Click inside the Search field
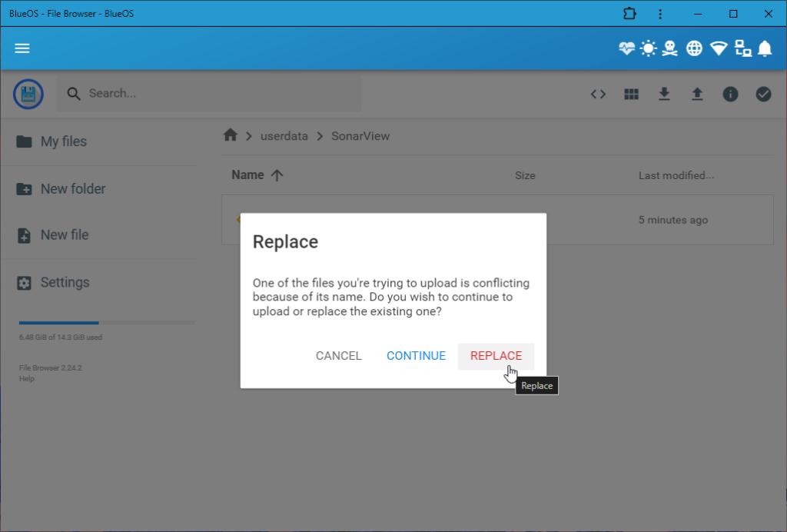 208,93
